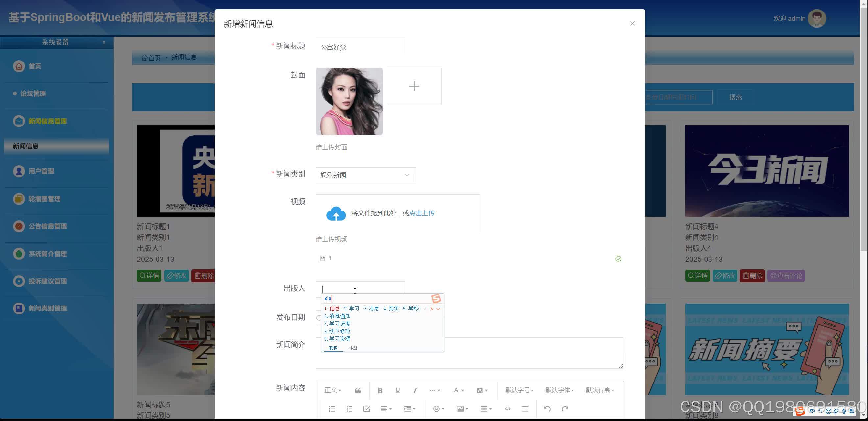The width and height of the screenshot is (868, 421).
Task: Insert an image into the news content
Action: point(460,409)
